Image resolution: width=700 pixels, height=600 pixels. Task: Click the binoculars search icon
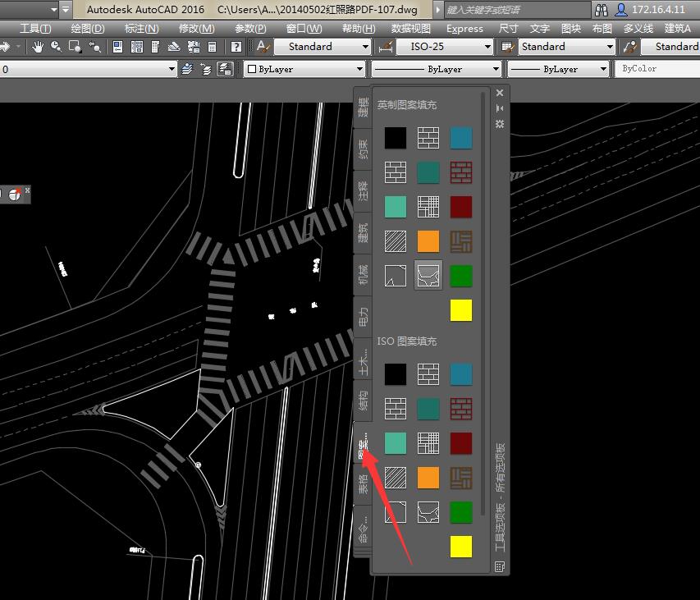(602, 10)
